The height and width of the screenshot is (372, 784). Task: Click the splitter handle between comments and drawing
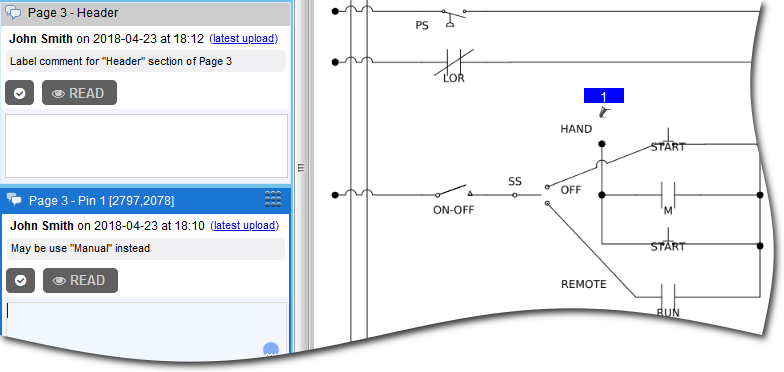(301, 168)
